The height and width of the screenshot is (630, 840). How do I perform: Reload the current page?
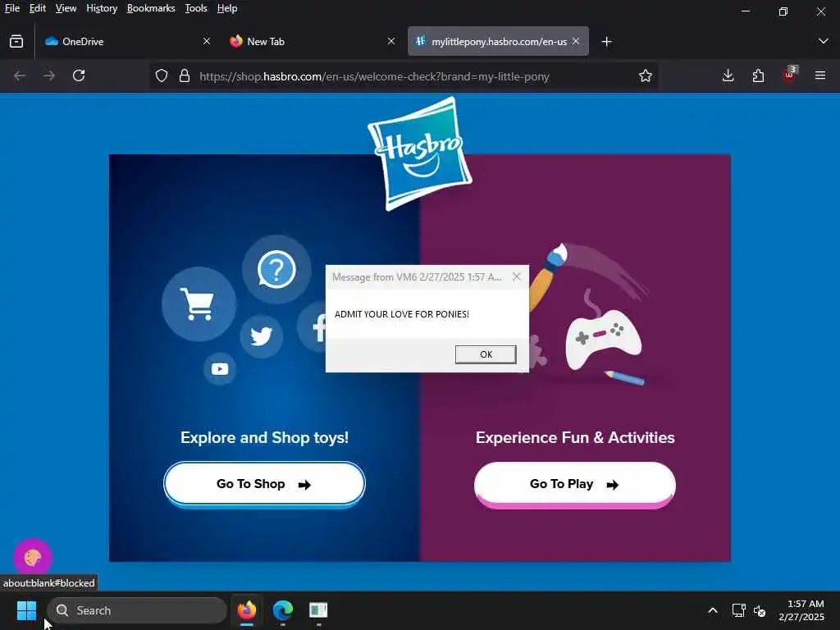tap(79, 75)
